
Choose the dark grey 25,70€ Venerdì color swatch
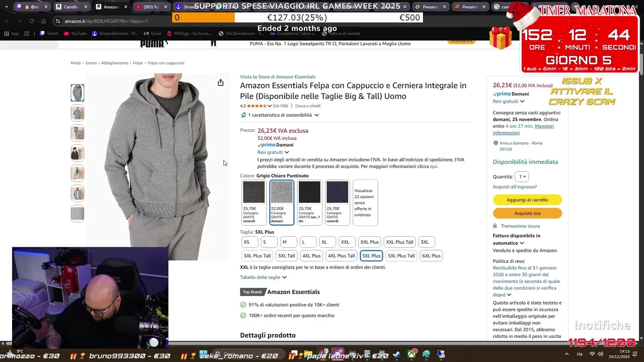point(254,203)
